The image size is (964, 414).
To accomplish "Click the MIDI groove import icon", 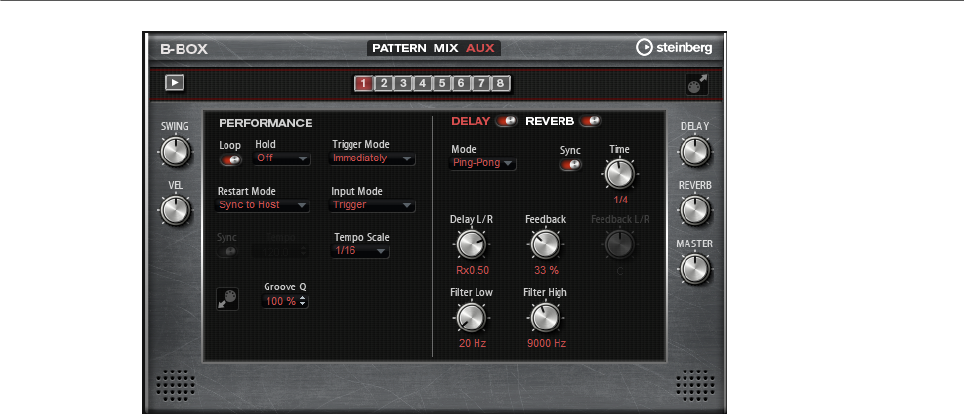I will (x=227, y=299).
